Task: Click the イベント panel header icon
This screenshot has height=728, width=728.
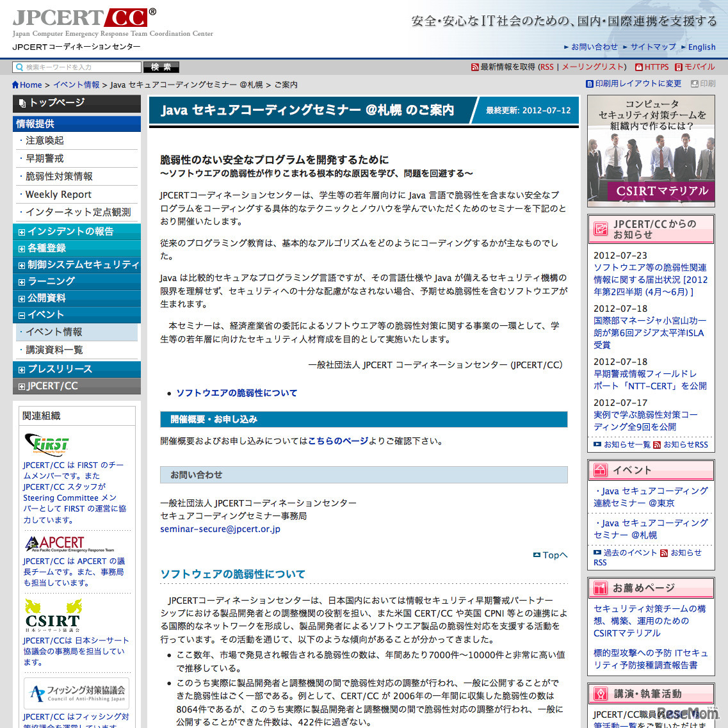Action: [601, 470]
